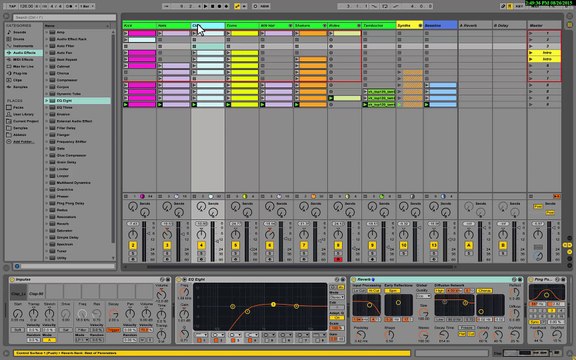
Task: Open EQ Eight Mode dropdown
Action: click(x=336, y=297)
